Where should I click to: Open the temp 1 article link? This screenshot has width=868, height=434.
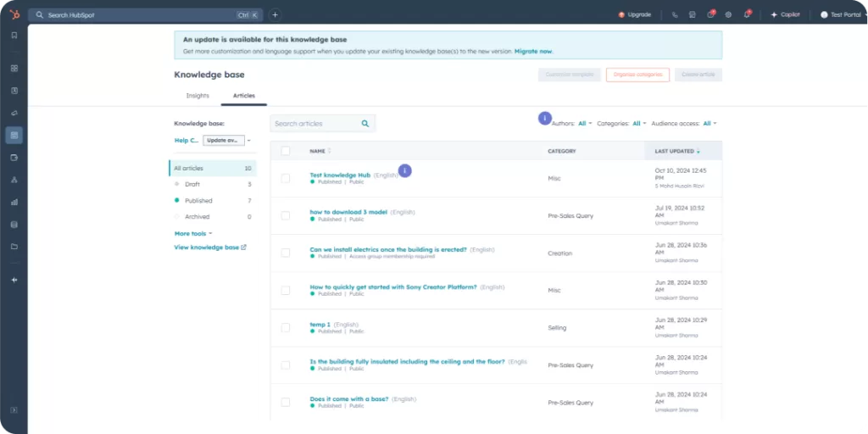coord(320,325)
